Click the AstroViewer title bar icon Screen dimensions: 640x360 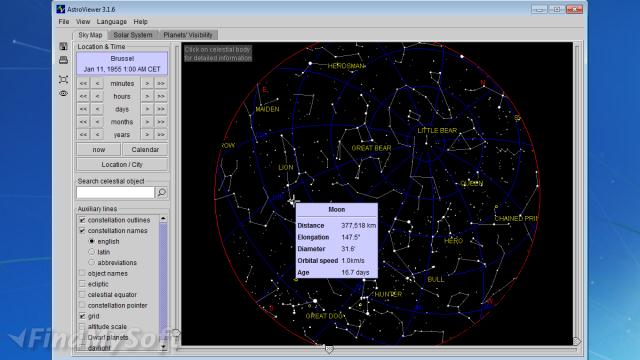[x=61, y=9]
